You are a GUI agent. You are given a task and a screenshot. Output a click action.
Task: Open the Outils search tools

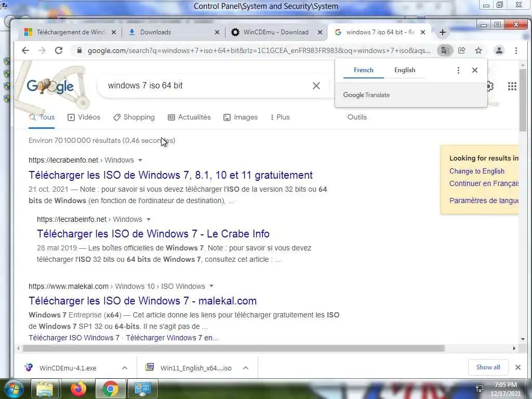[x=357, y=117]
